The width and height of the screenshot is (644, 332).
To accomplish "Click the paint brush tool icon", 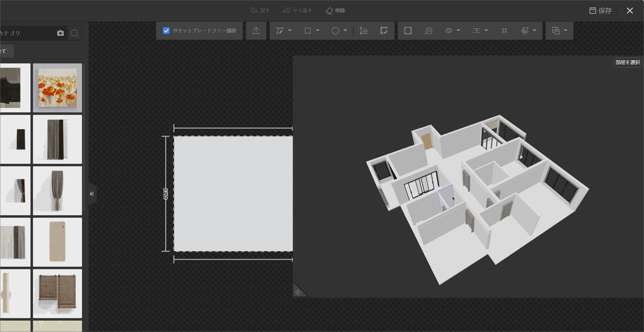I will click(x=525, y=31).
